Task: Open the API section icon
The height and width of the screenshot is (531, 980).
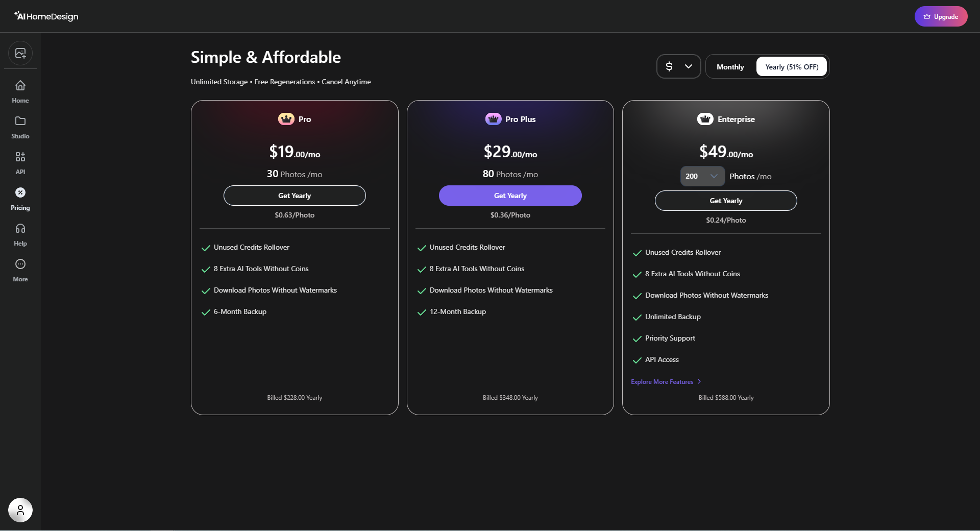Action: (20, 157)
